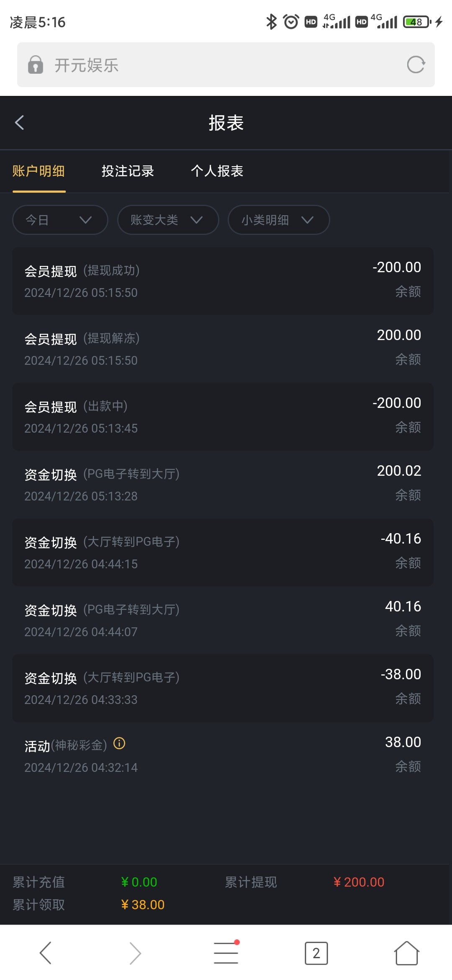Open the 账变大类 dropdown
This screenshot has height=980, width=452.
click(x=168, y=220)
